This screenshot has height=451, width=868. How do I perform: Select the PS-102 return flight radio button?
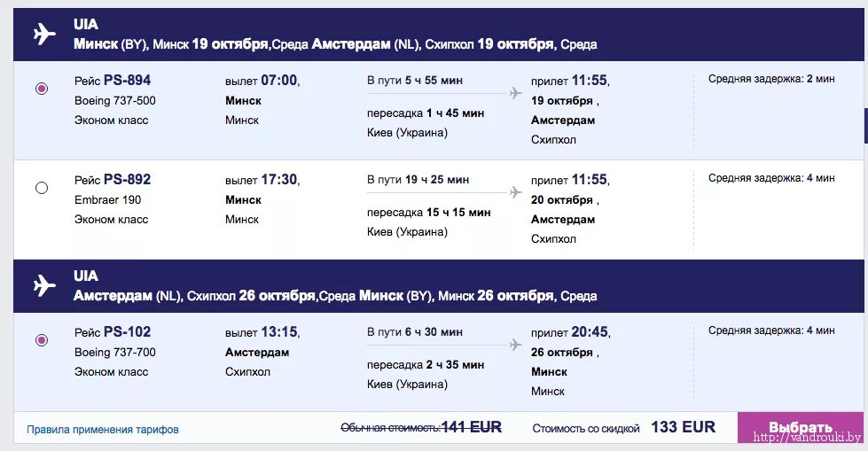(42, 340)
